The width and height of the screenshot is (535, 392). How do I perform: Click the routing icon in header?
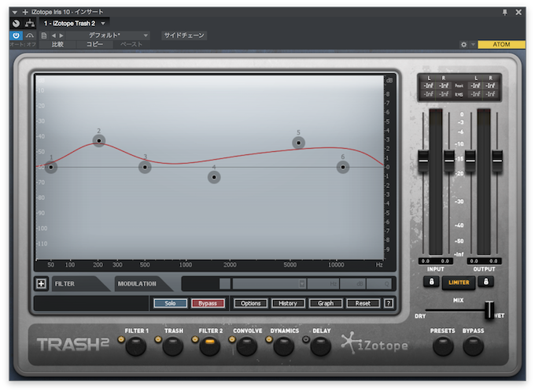point(30,23)
